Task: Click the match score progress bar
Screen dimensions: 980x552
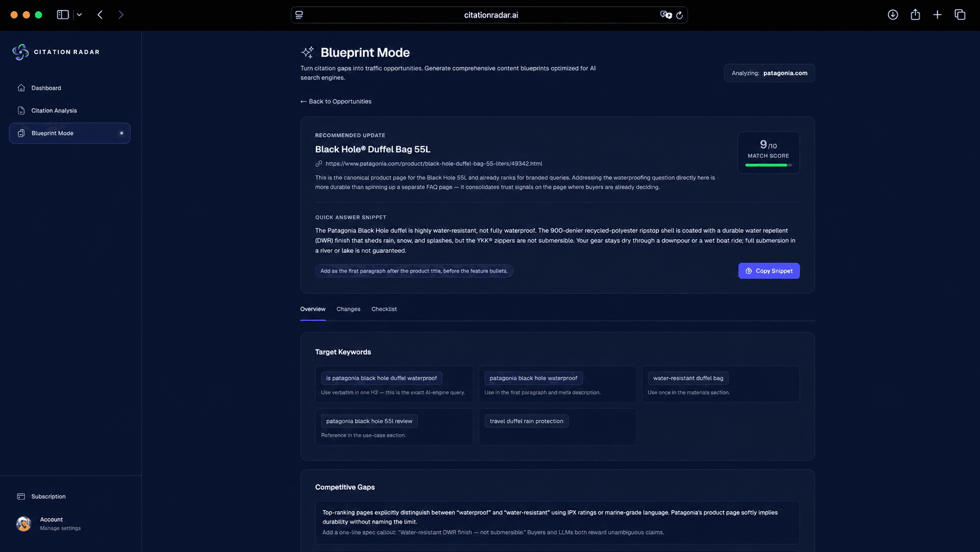Action: [768, 165]
